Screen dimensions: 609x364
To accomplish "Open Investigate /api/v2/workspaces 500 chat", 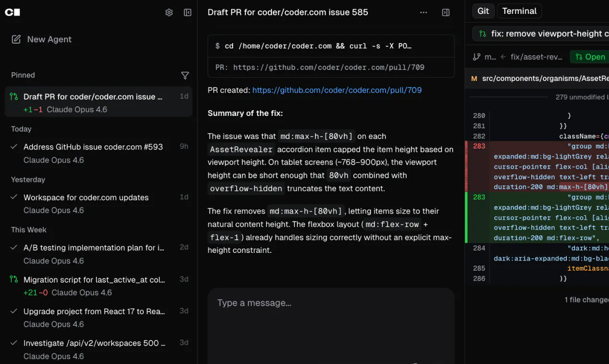I will point(98,349).
